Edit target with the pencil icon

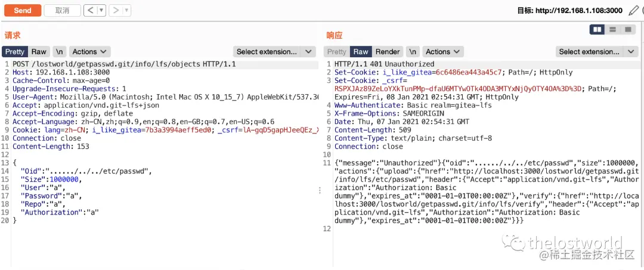pos(634,10)
